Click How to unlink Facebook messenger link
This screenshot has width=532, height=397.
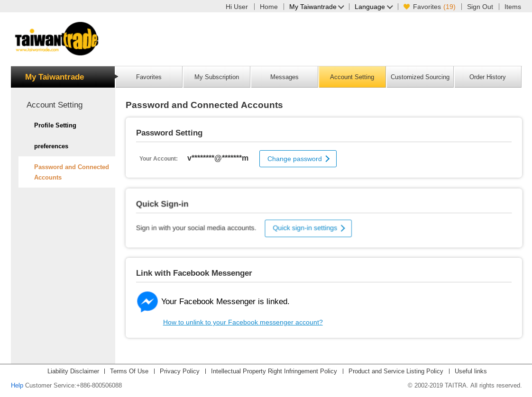(x=243, y=322)
